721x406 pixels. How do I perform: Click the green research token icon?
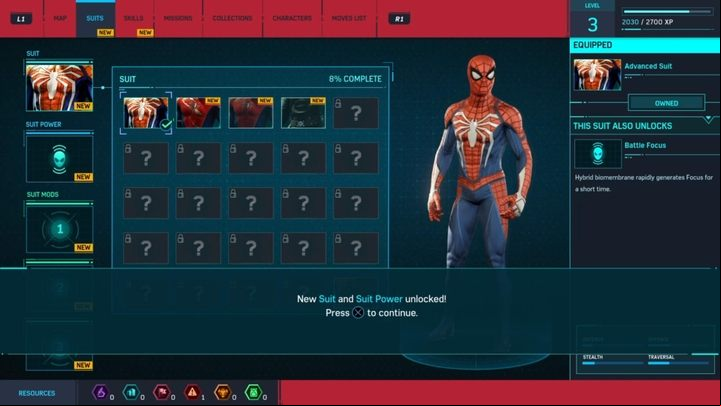click(x=253, y=392)
